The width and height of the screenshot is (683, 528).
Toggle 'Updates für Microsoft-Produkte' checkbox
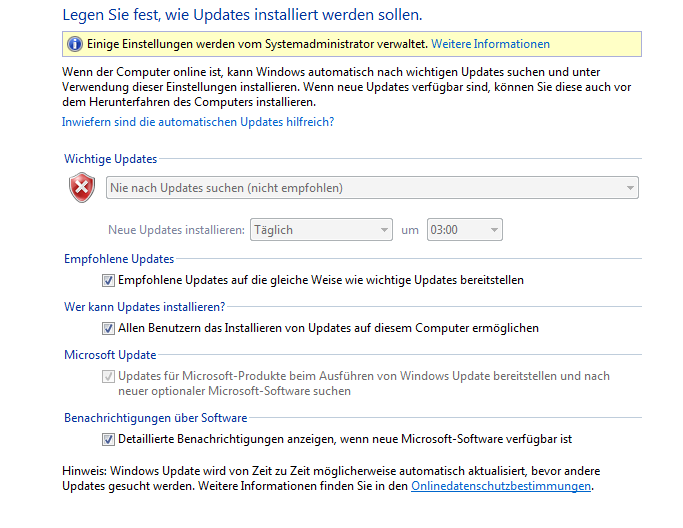pyautogui.click(x=108, y=376)
